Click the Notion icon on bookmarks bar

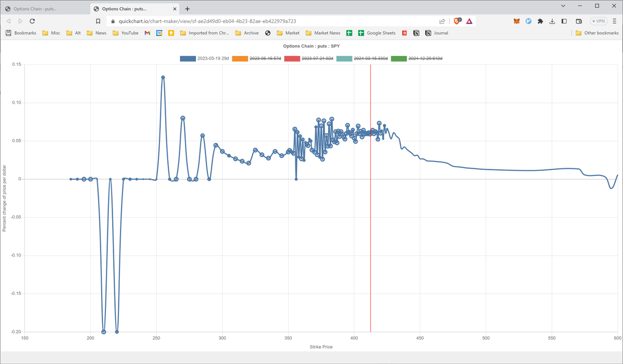[415, 33]
